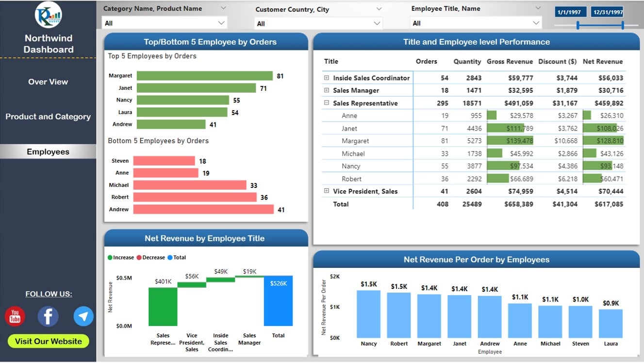Viewport: 644px width, 363px height.
Task: Expand the Inside Sales Coordinator row
Action: pos(327,78)
